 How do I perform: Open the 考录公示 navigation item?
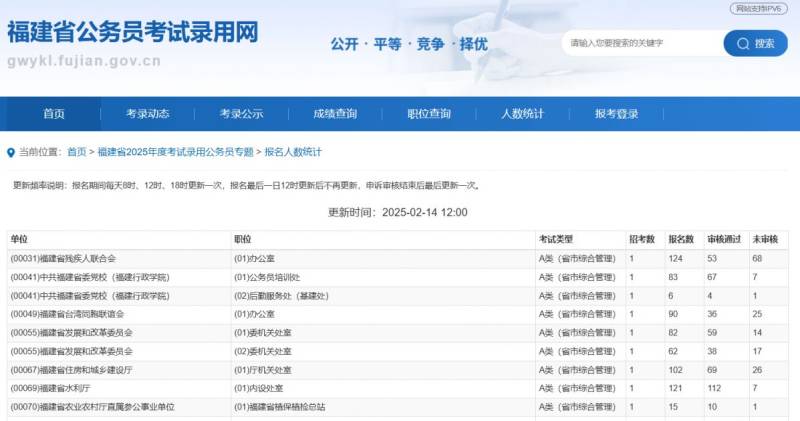point(241,114)
